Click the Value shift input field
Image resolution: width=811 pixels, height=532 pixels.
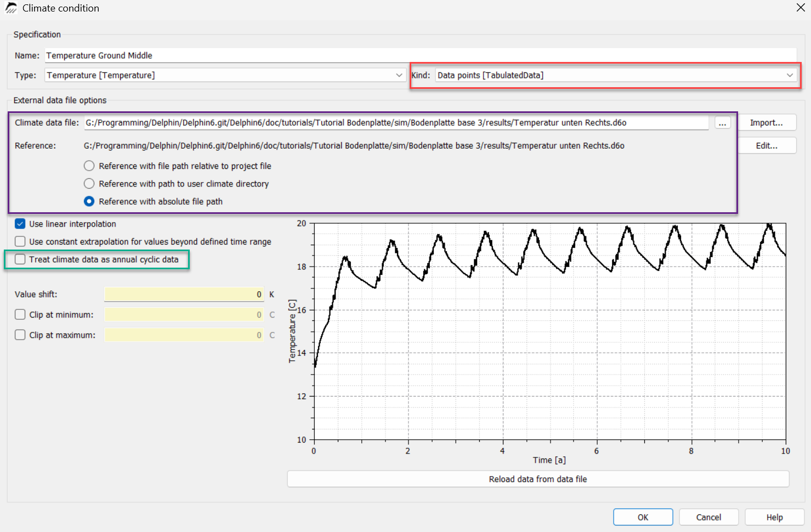184,295
